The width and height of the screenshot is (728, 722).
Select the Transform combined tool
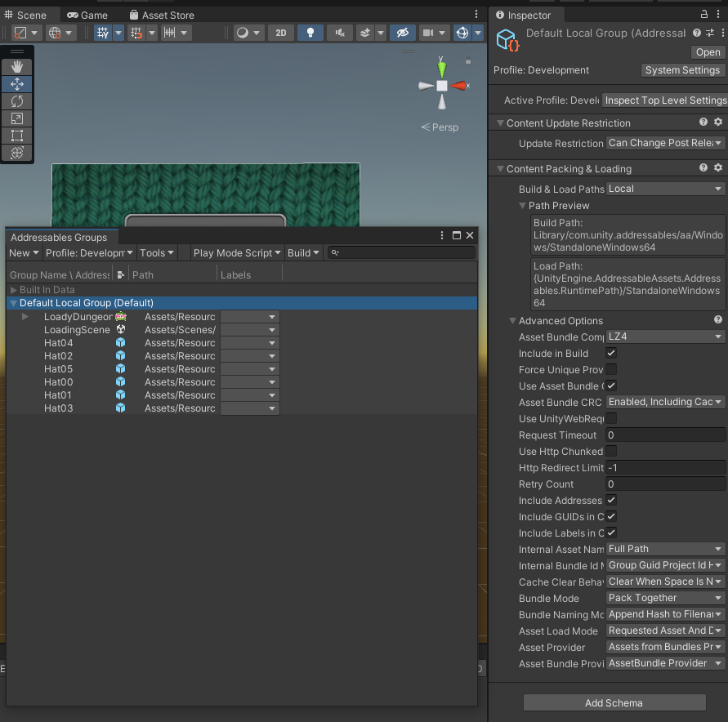17,153
